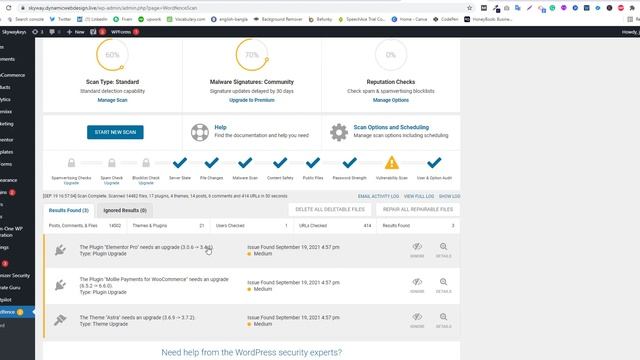The width and height of the screenshot is (640, 360).
Task: Click the Howdy account menu
Action: [631, 32]
